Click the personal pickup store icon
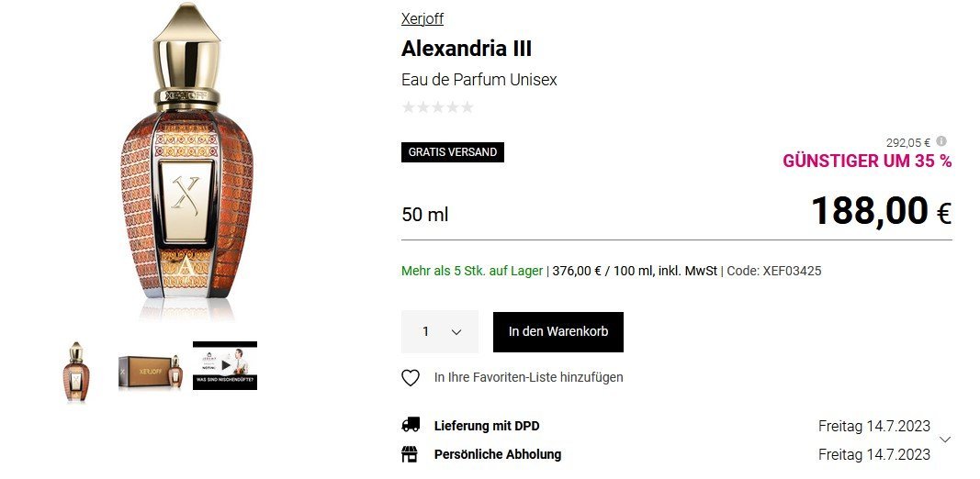The height and width of the screenshot is (479, 980). (411, 454)
